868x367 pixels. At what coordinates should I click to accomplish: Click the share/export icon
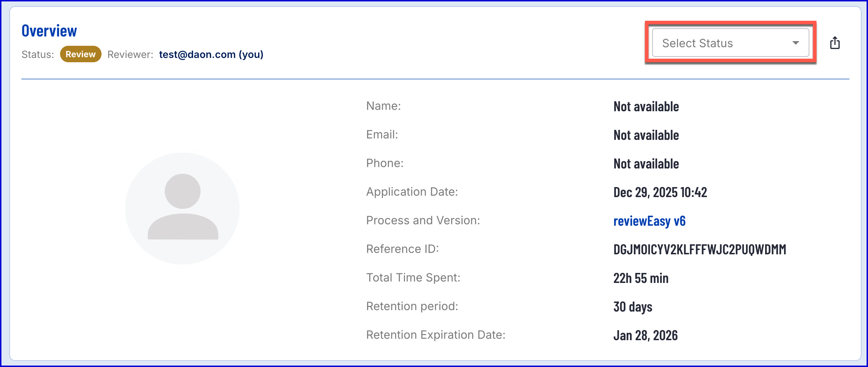coord(835,43)
